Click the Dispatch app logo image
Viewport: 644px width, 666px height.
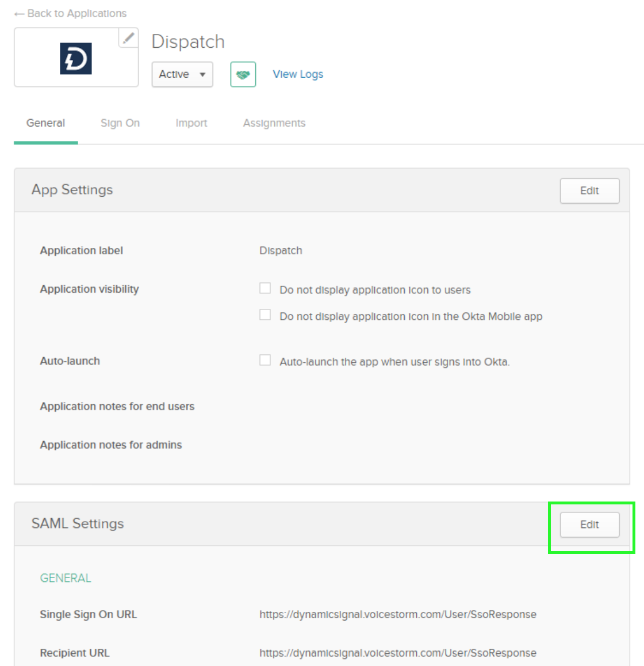(76, 59)
